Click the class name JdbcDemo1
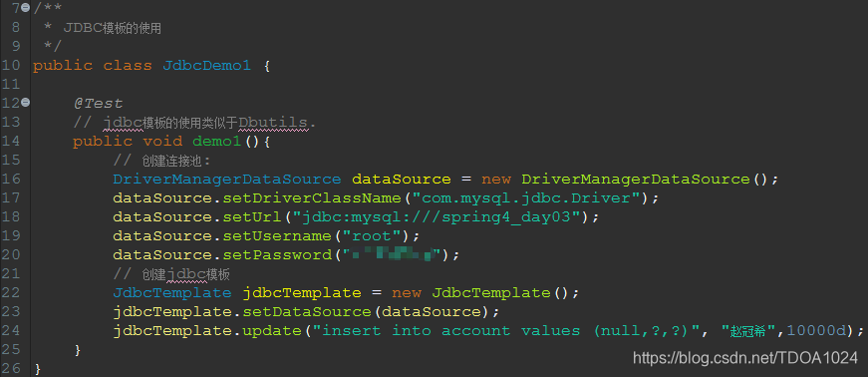 click(206, 66)
